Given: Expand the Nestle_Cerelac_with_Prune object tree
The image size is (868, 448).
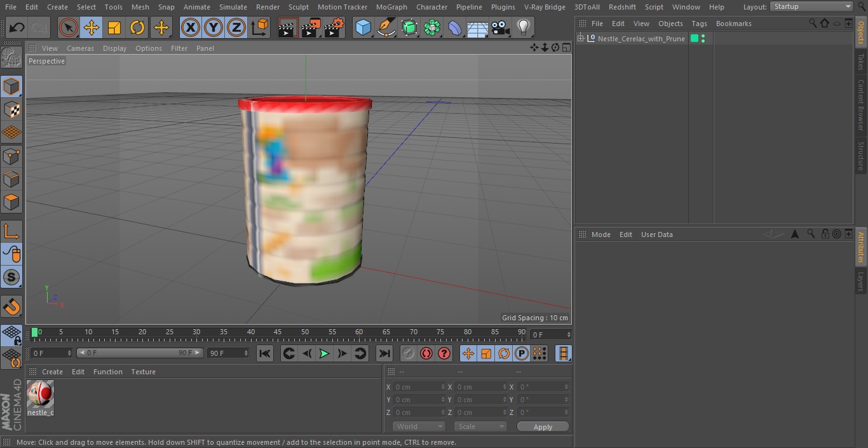Looking at the screenshot, I should coord(580,39).
